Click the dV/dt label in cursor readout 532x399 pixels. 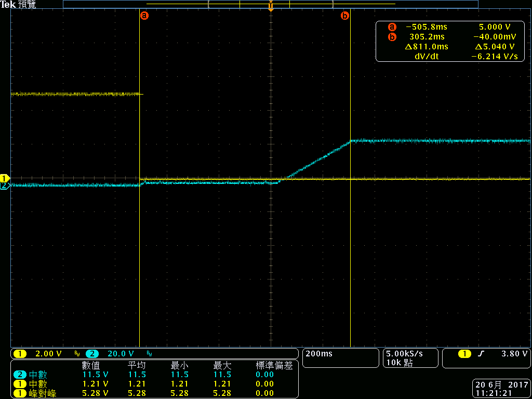pyautogui.click(x=427, y=56)
